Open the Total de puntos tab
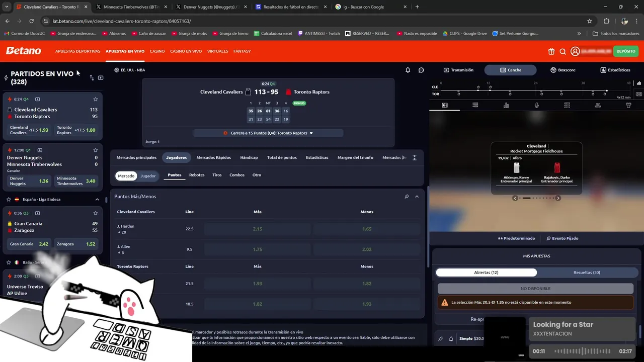Viewport: 644px width, 362px height. click(x=282, y=157)
